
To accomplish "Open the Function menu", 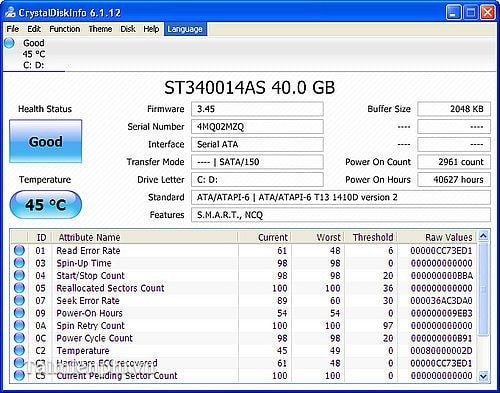I will (64, 29).
